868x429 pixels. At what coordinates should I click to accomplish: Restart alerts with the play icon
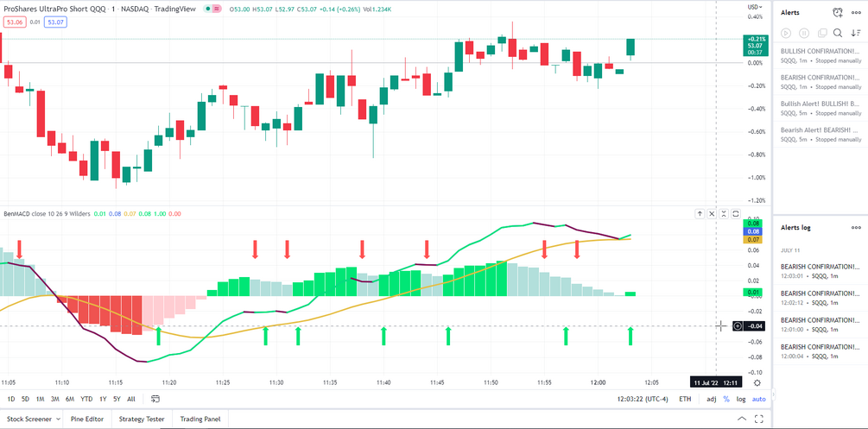pyautogui.click(x=786, y=33)
